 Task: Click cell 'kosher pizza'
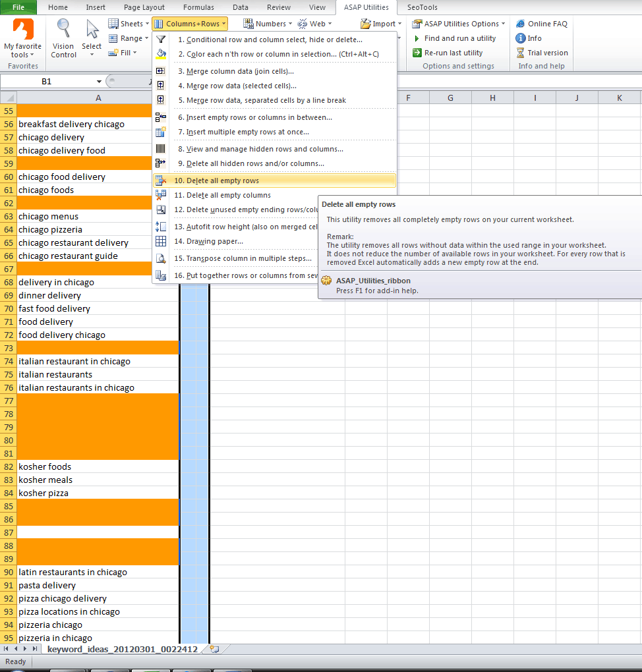click(98, 493)
